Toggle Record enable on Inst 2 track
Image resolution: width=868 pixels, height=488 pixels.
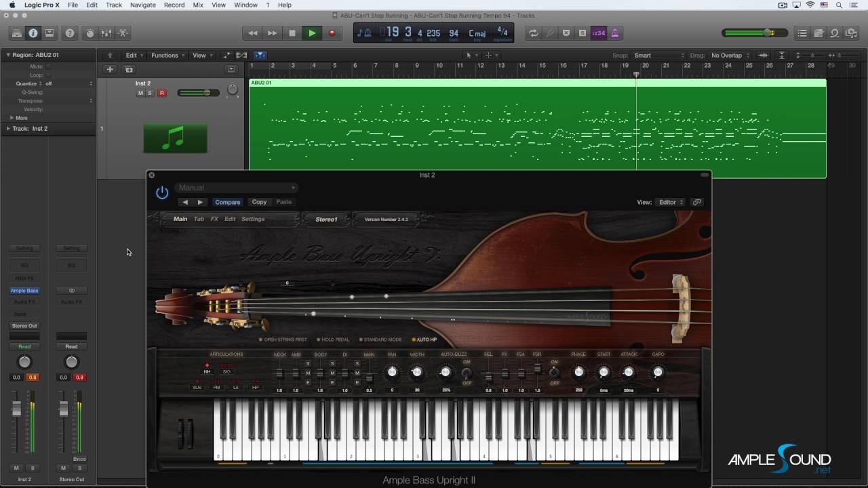pos(161,93)
